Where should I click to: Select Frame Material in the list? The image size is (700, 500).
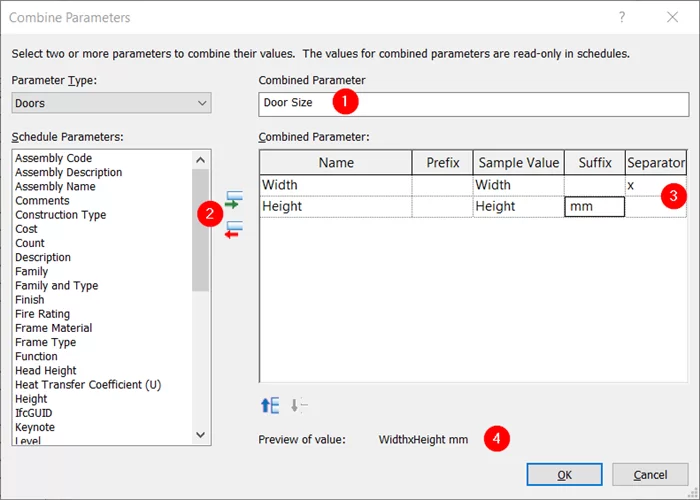click(x=53, y=328)
